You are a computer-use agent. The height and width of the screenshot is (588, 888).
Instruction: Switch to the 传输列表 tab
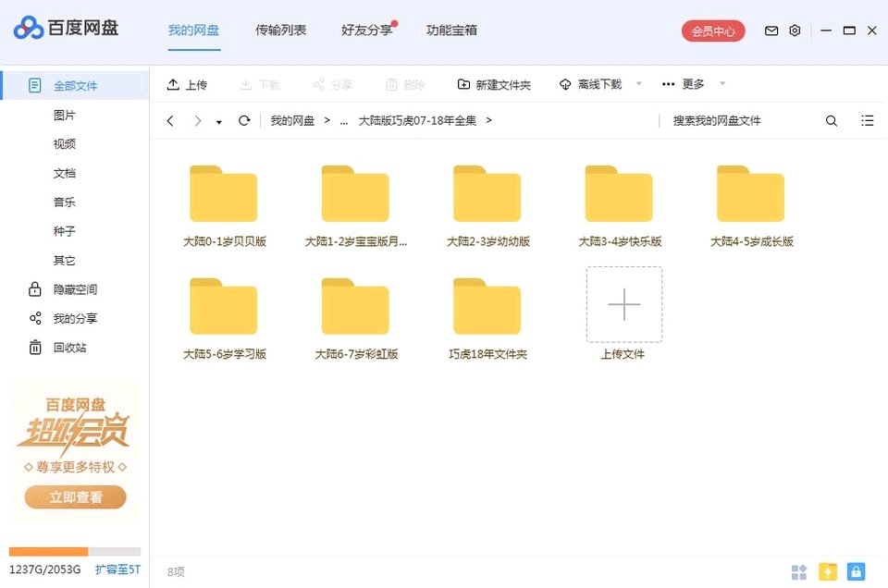280,30
